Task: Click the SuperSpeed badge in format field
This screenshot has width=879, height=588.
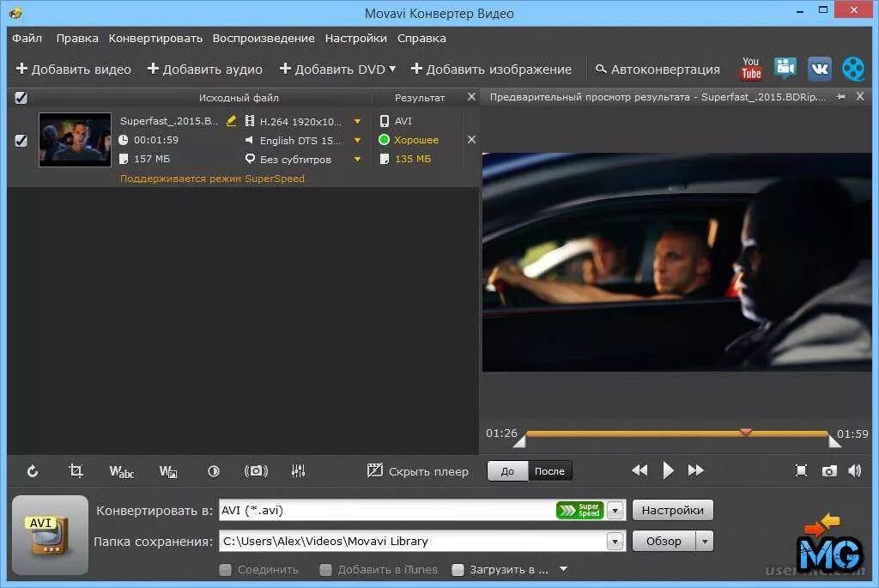Action: [579, 510]
